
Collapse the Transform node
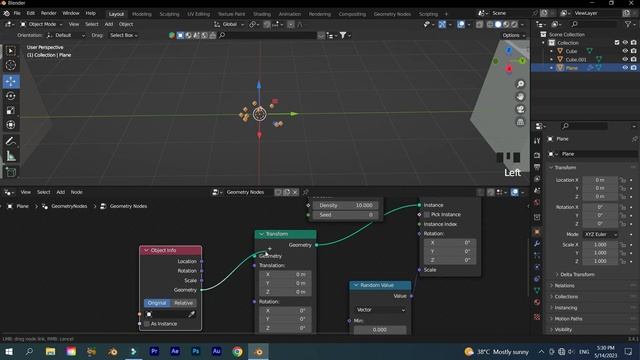coord(262,234)
